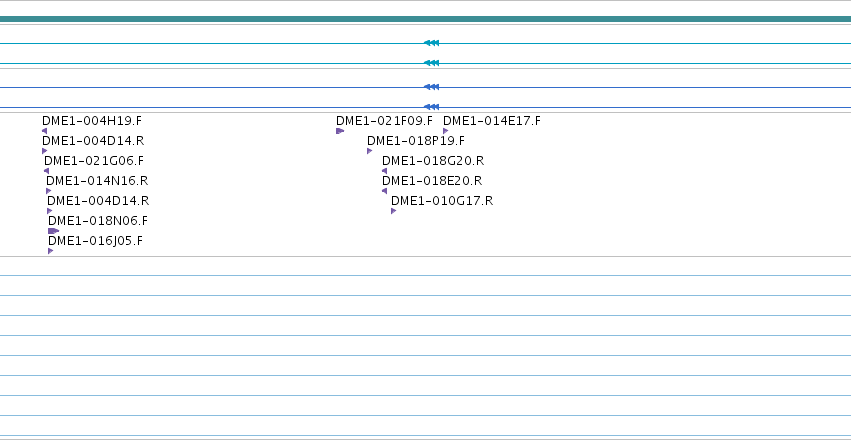Select the DME1-016J05.F feature label
This screenshot has width=851, height=440.
click(96, 241)
